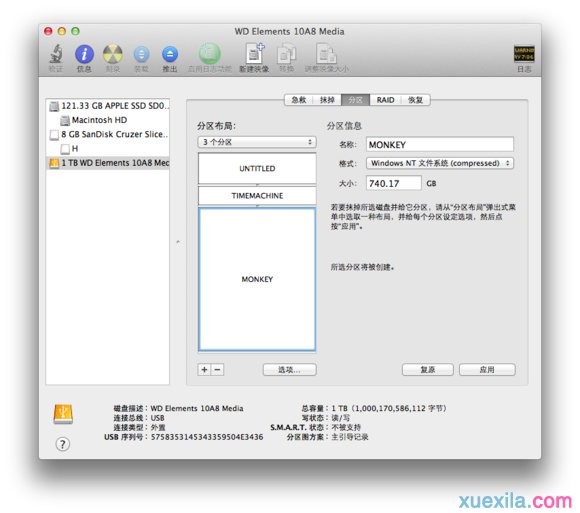Select the TIMEMACHINE partition block
This screenshot has width=580, height=513.
pos(257,196)
